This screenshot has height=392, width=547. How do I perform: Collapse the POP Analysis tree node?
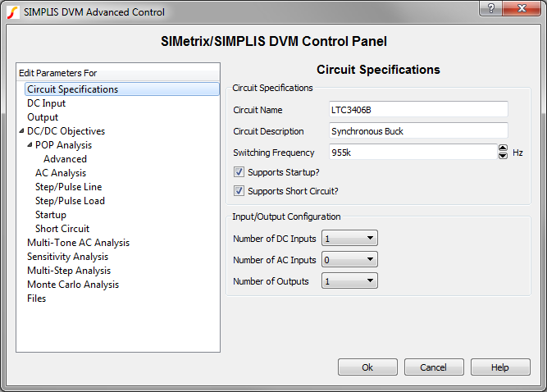(x=30, y=145)
